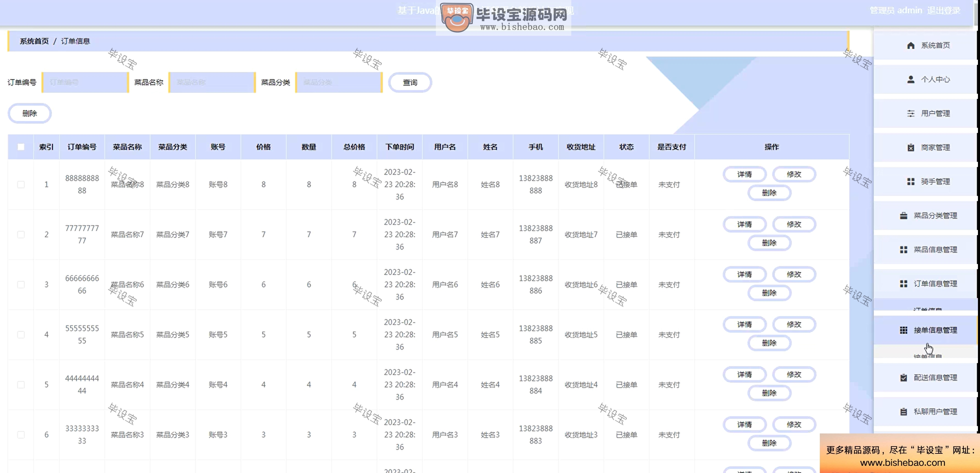Open 详情 for 菜品名称3 row
The width and height of the screenshot is (980, 473).
click(745, 424)
